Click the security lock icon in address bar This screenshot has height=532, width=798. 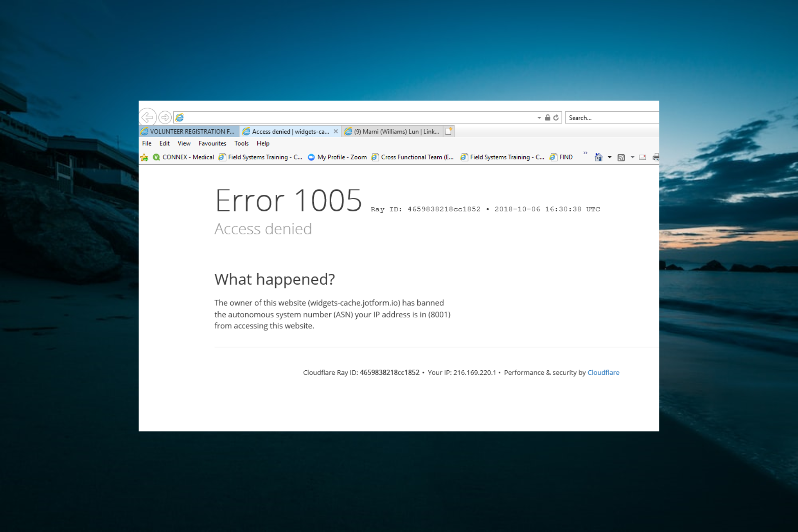pos(547,118)
